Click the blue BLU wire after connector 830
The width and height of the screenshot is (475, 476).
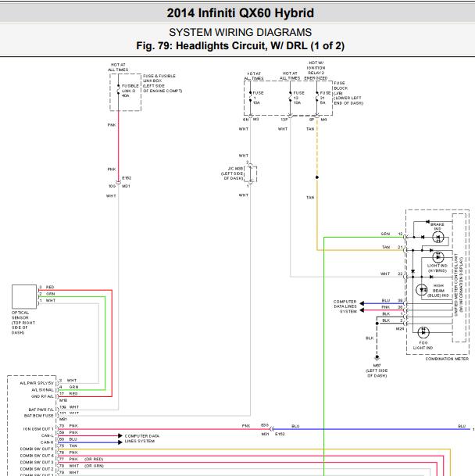tap(372, 429)
